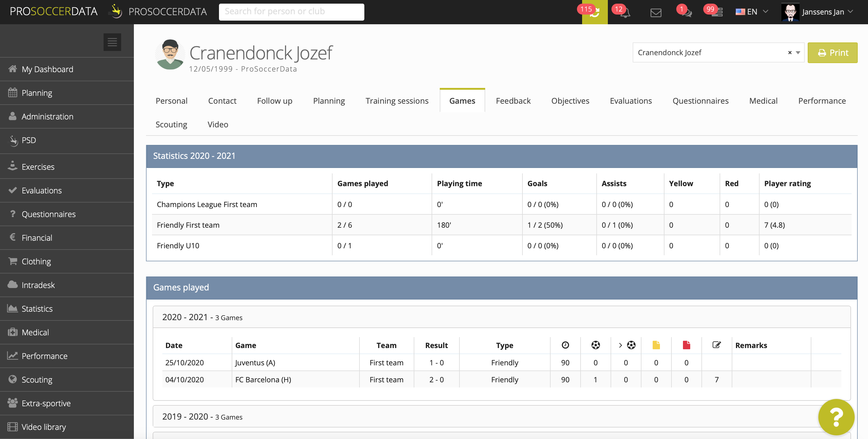Open Financial in the sidebar

click(x=67, y=238)
